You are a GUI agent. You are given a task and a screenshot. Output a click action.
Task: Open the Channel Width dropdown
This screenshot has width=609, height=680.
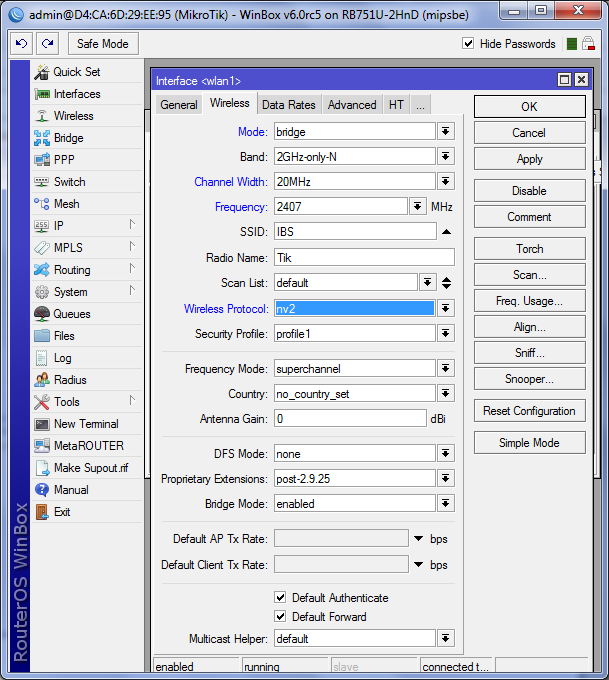[445, 182]
